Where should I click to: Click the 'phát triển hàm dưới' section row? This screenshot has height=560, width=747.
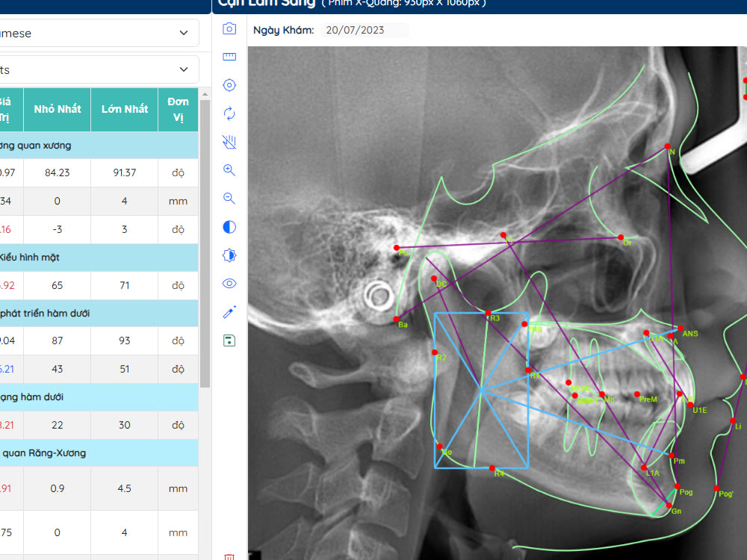click(x=99, y=314)
